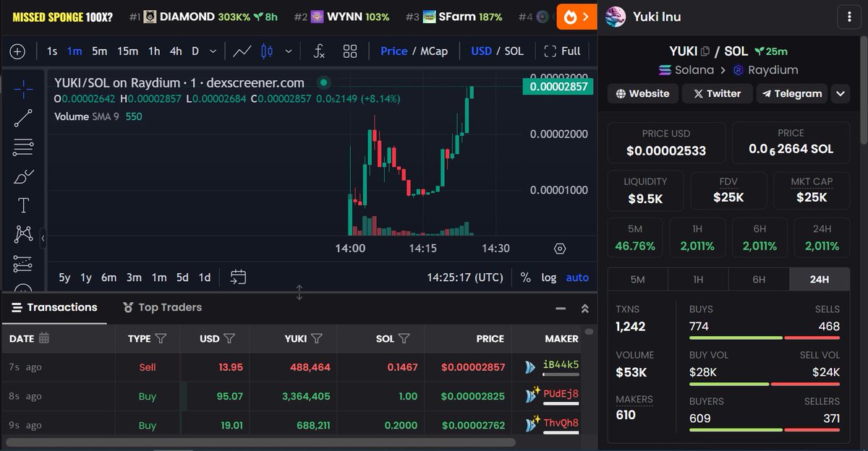Click the Volume SMA 9 indicator label
The height and width of the screenshot is (451, 868).
(x=87, y=116)
